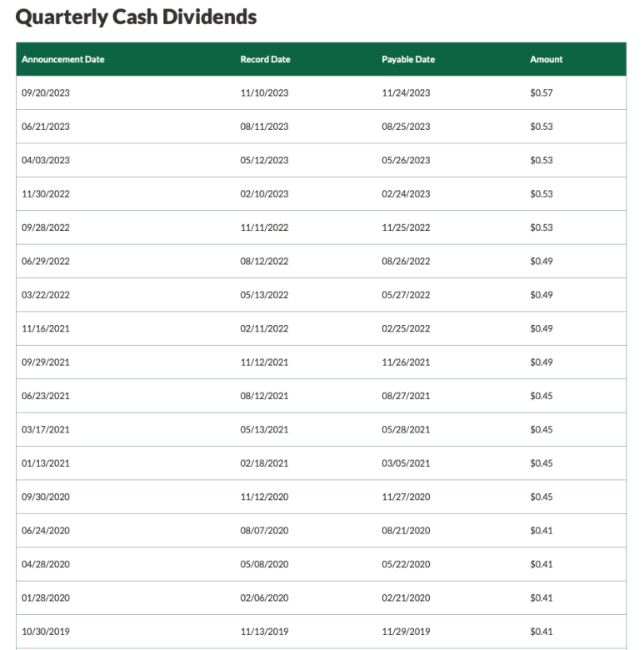Select record date 05/12/2023
The height and width of the screenshot is (650, 644).
(264, 160)
